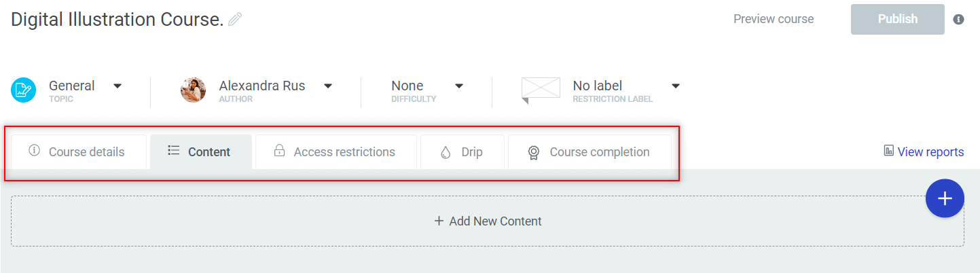Image resolution: width=980 pixels, height=273 pixels.
Task: Click Alexandra Rus author avatar
Action: 193,90
